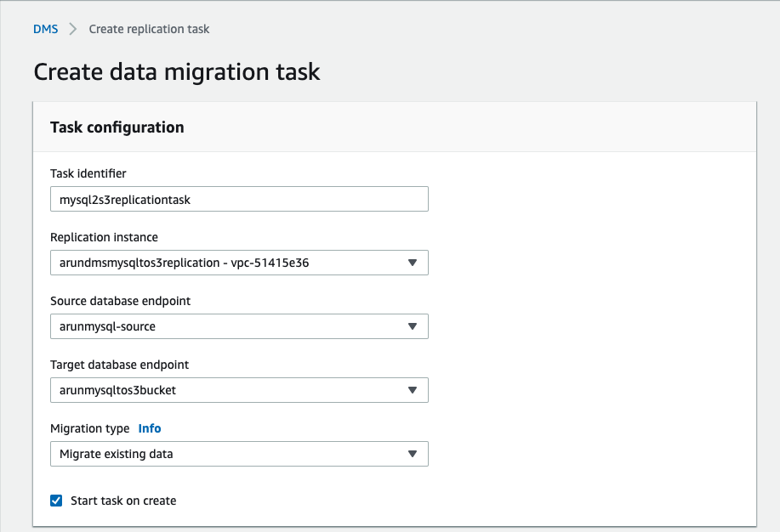The height and width of the screenshot is (532, 780).
Task: Click the breadcrumb chevron separator after DMS
Action: [x=73, y=29]
